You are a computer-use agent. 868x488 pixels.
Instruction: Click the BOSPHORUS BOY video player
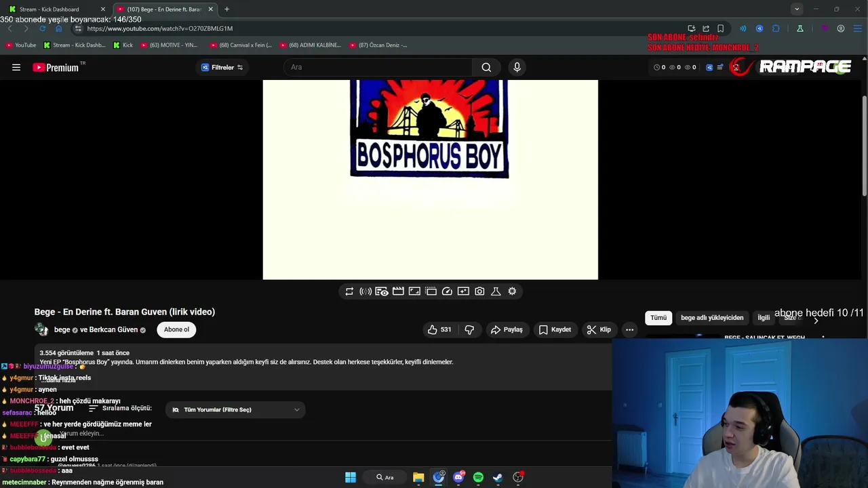coord(431,180)
